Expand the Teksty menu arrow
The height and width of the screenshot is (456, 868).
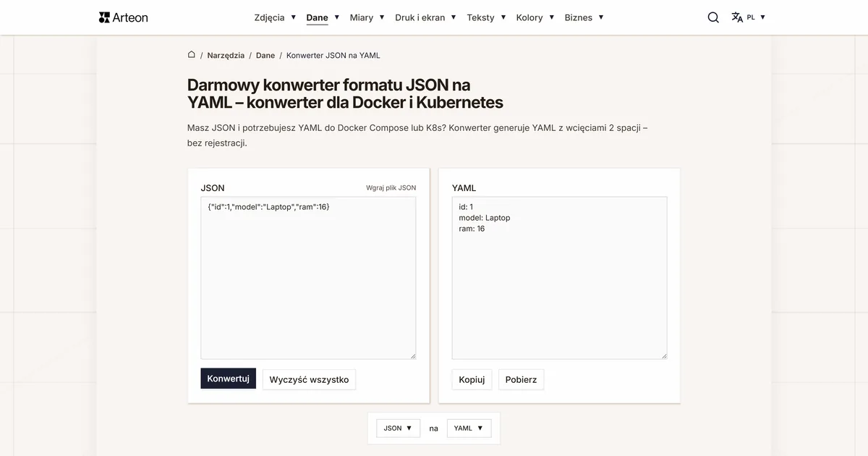[x=503, y=17]
